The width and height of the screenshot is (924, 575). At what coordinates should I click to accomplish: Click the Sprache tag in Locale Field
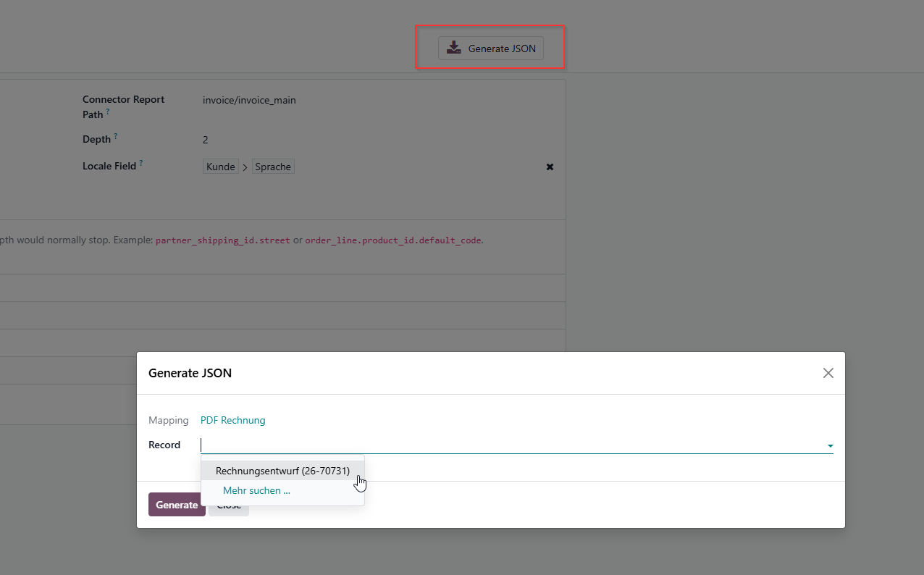tap(273, 167)
